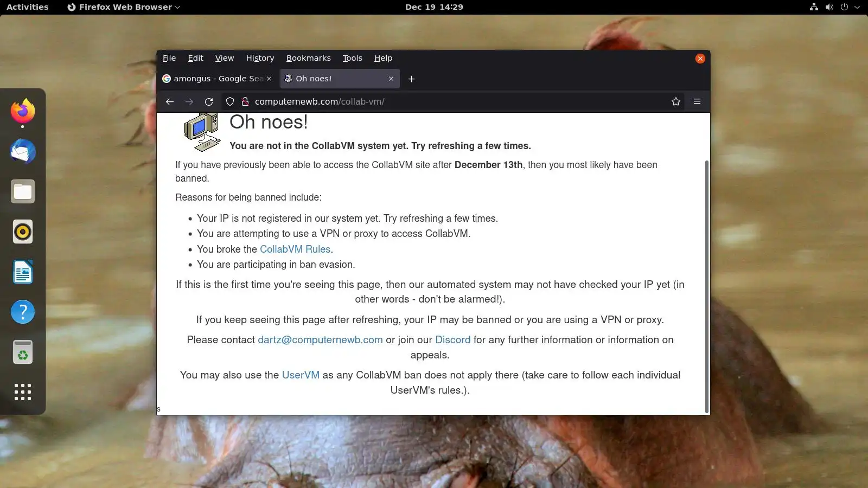The width and height of the screenshot is (868, 488).
Task: Open the Trash from the dock
Action: click(x=23, y=352)
